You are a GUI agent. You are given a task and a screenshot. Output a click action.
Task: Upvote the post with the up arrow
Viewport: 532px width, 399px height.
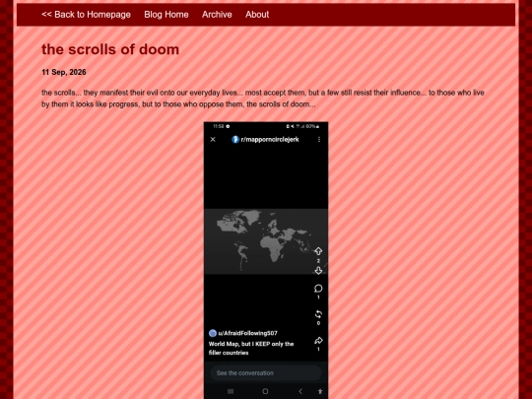coord(318,251)
